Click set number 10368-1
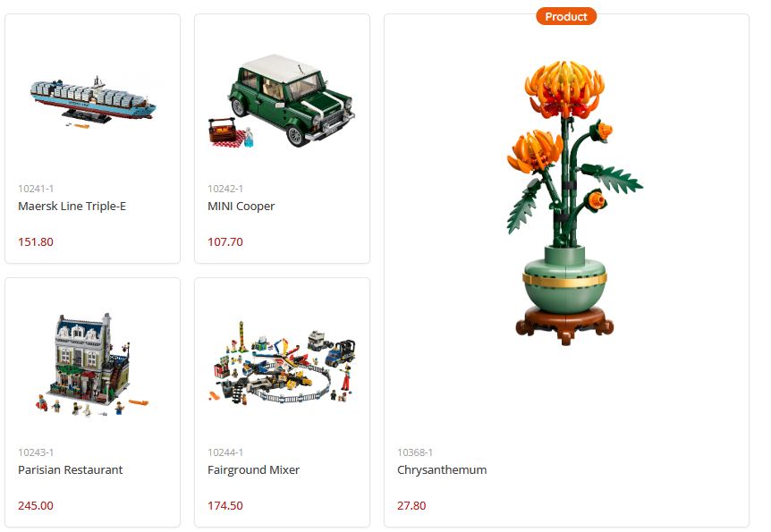 pyautogui.click(x=415, y=452)
